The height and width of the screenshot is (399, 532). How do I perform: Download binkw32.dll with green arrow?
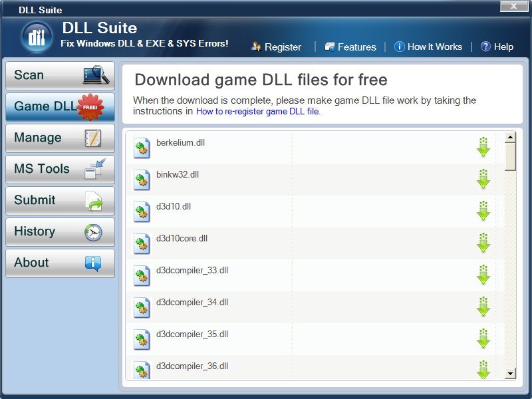(483, 179)
